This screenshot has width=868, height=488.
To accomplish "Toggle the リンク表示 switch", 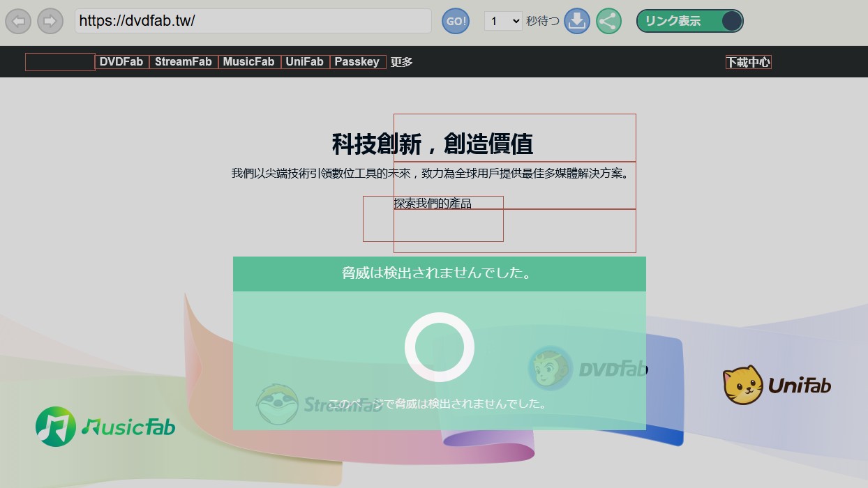I will point(689,21).
